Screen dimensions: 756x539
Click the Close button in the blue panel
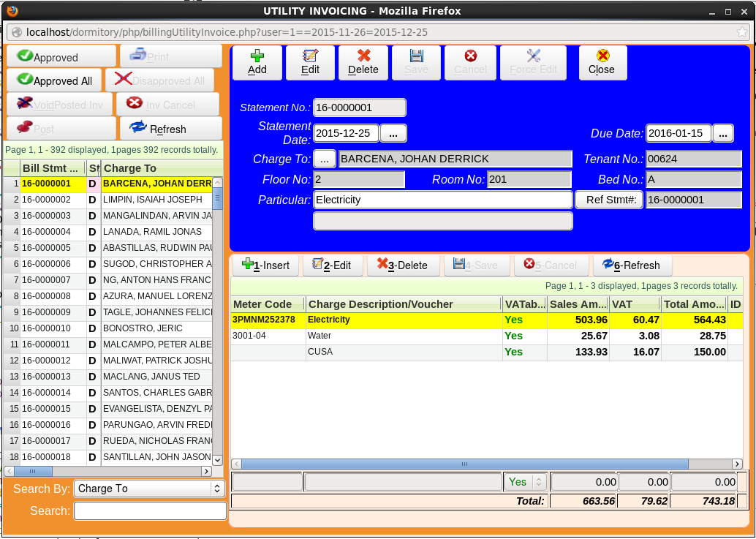[602, 62]
